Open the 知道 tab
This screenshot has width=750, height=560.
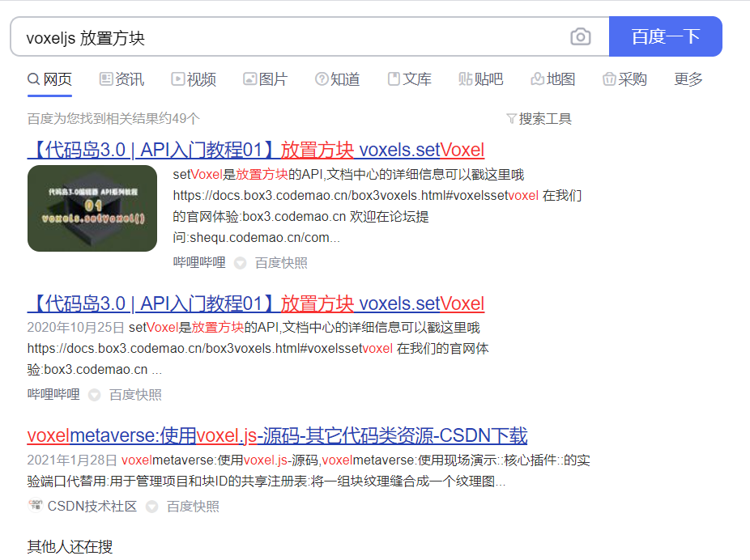(x=337, y=79)
